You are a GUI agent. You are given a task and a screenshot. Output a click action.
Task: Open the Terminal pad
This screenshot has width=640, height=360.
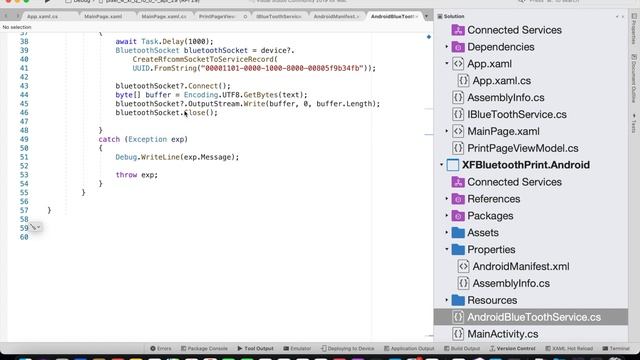[x=616, y=349]
